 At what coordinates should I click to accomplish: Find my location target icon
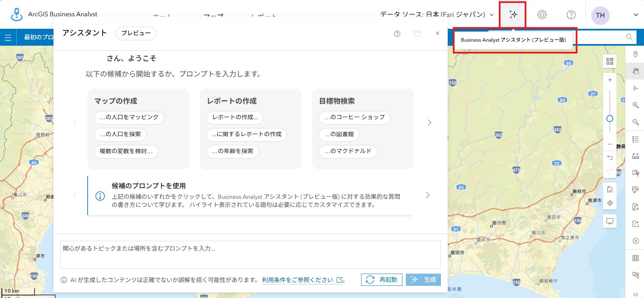tap(610, 203)
